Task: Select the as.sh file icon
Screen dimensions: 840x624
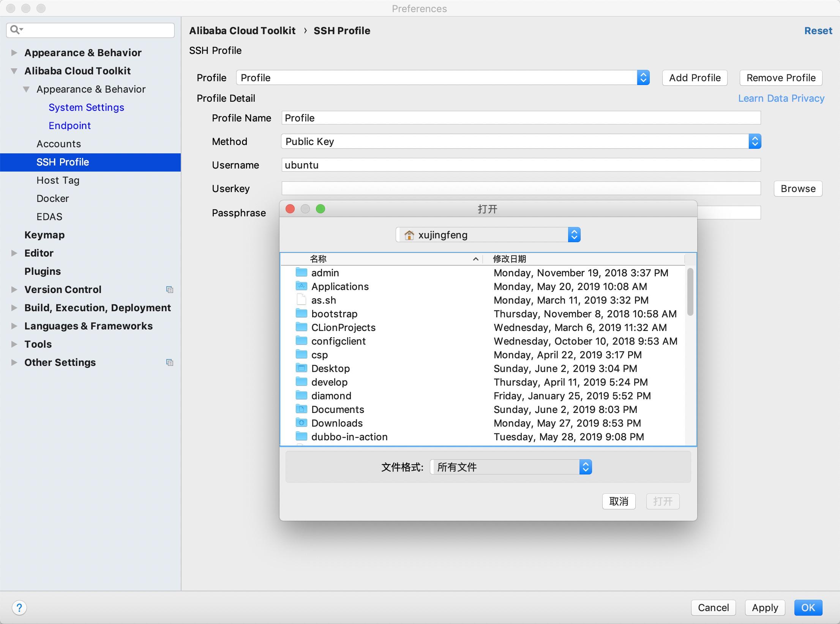Action: [302, 300]
